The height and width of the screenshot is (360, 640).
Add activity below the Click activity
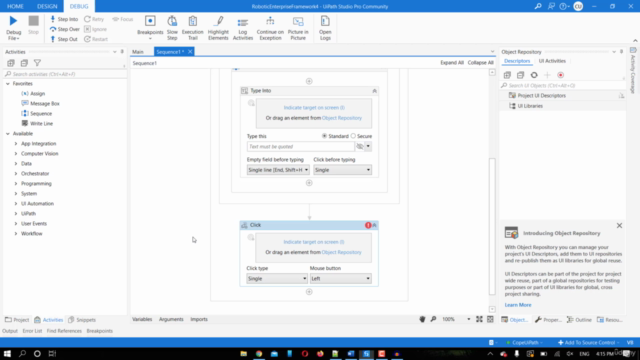point(309,292)
